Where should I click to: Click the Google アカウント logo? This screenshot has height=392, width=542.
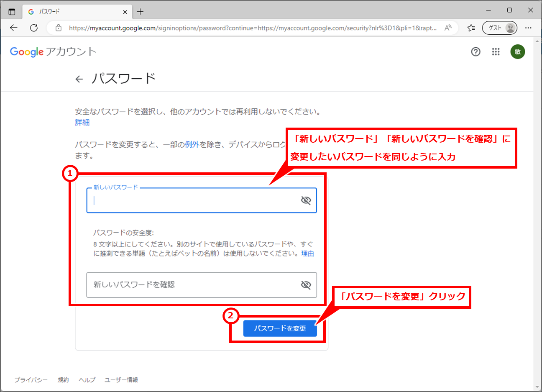click(x=53, y=52)
